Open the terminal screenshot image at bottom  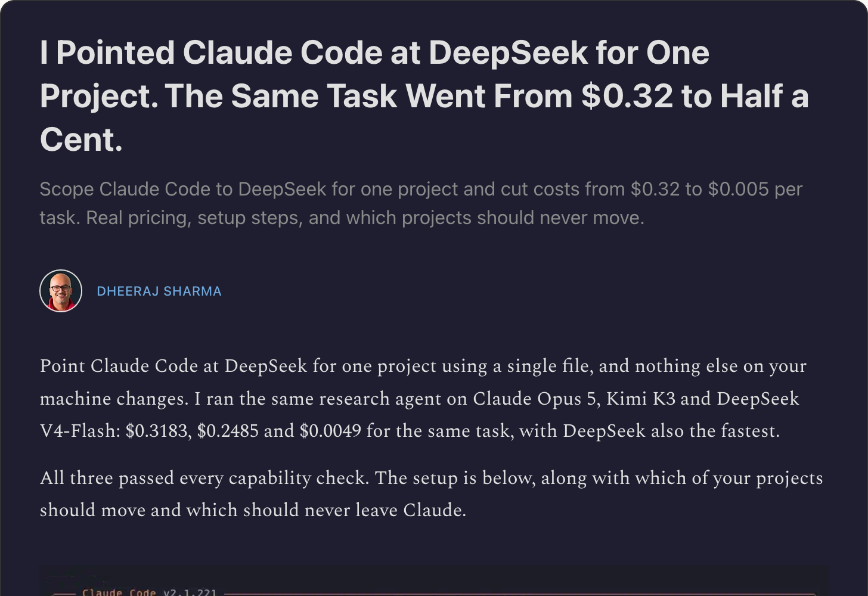coord(434,581)
